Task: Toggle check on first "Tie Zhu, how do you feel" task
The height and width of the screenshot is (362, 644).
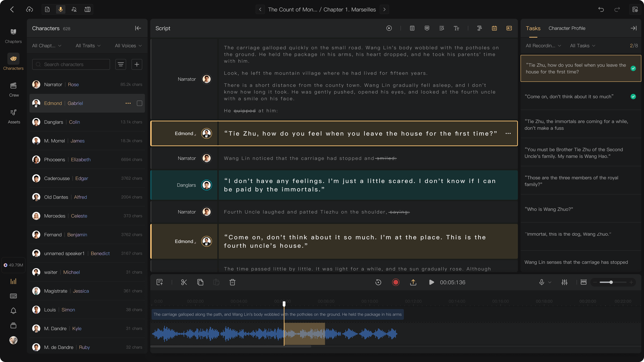Action: [633, 68]
